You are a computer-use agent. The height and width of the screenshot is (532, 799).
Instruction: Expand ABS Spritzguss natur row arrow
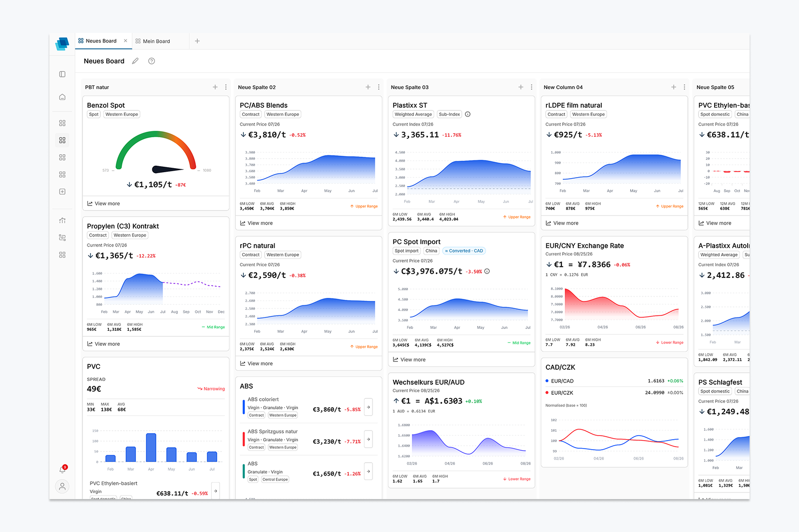(369, 439)
